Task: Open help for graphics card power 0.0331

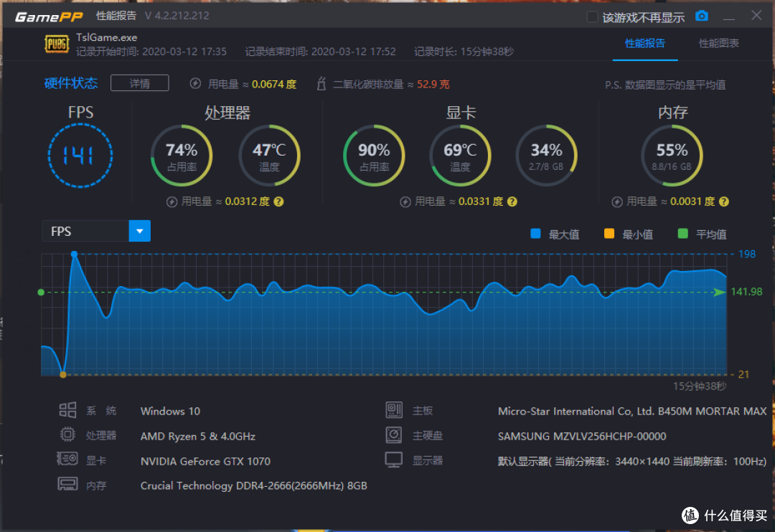Action: (x=512, y=201)
